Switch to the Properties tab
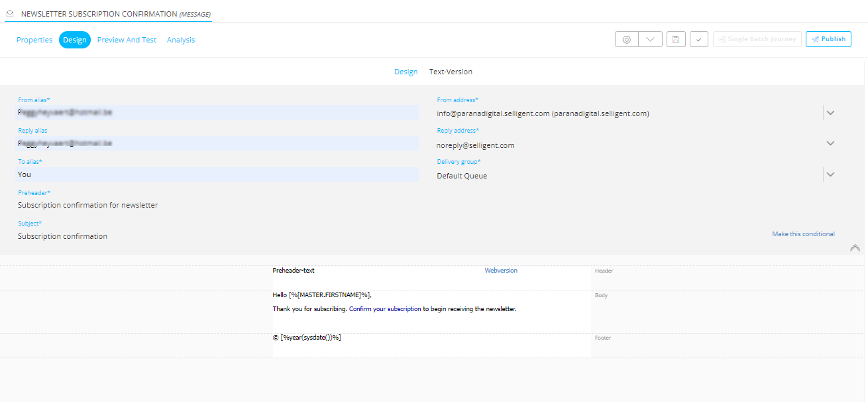The height and width of the screenshot is (402, 868). 34,40
